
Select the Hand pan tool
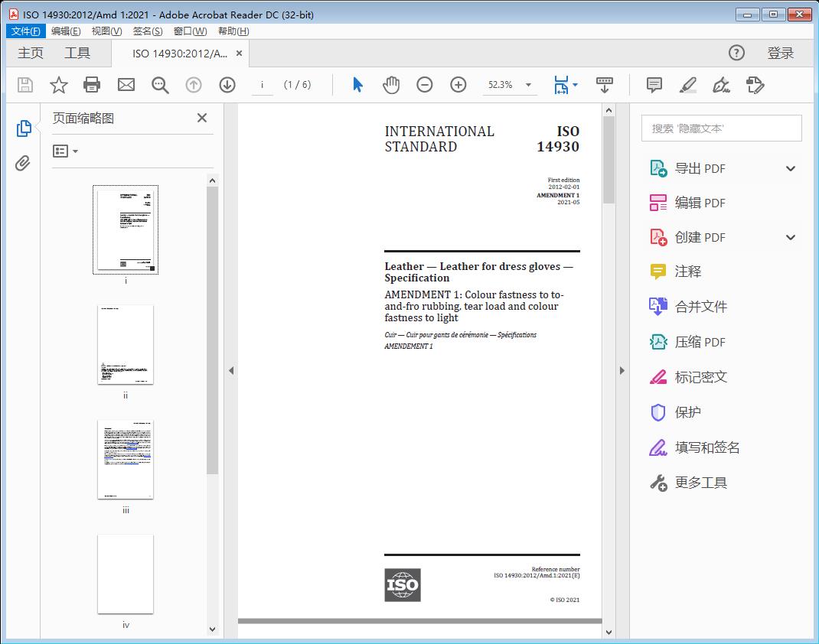(x=391, y=85)
